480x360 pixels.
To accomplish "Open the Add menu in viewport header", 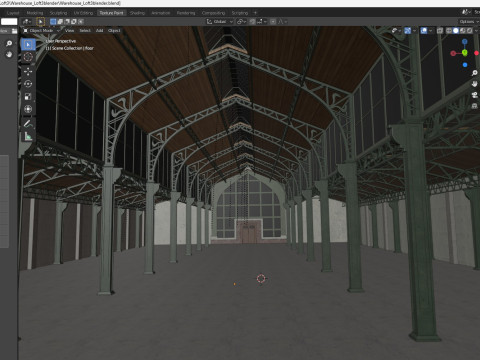I will 99,30.
